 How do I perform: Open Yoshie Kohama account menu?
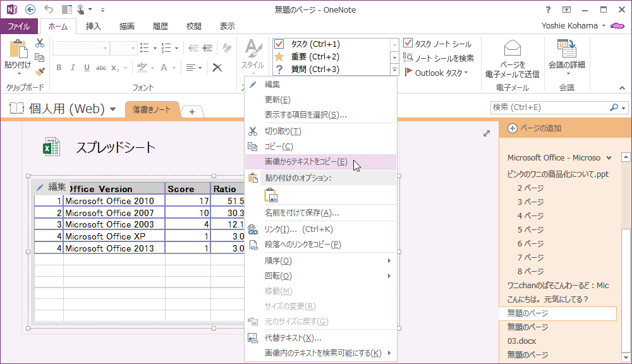(574, 26)
